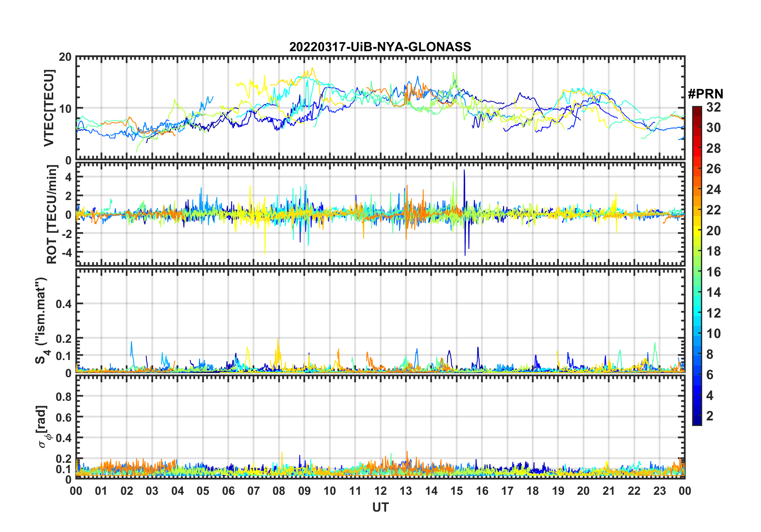Click VTEC y-axis tick label 20
This screenshot has width=761, height=532.
point(65,57)
